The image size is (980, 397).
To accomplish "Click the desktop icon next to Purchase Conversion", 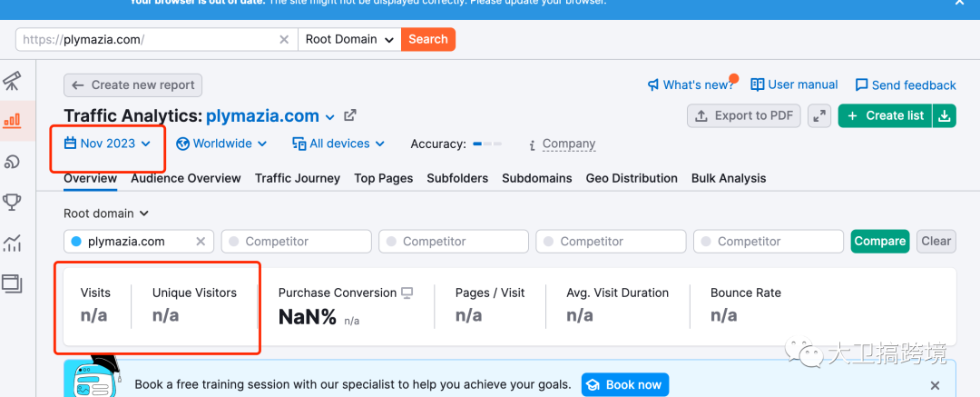I will tap(407, 293).
